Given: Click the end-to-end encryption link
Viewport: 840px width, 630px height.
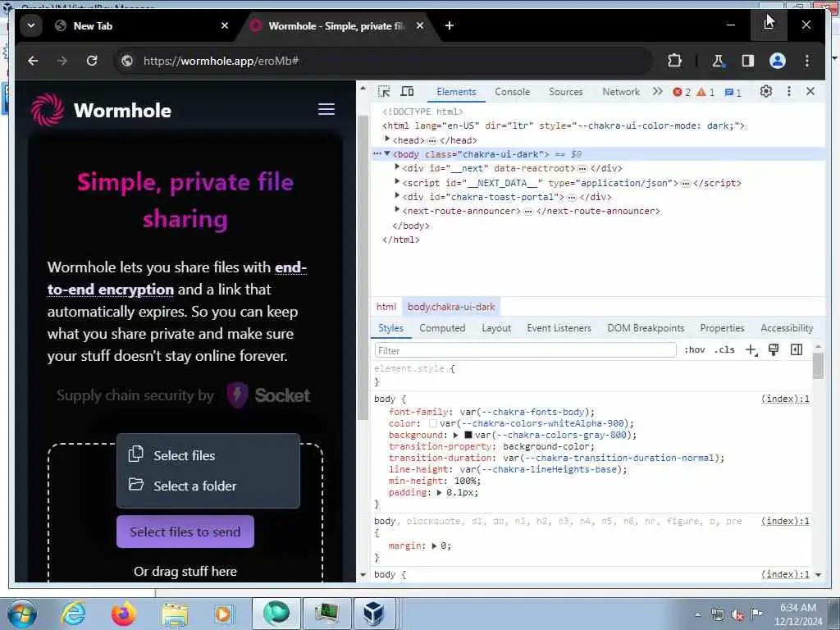Looking at the screenshot, I should (177, 278).
